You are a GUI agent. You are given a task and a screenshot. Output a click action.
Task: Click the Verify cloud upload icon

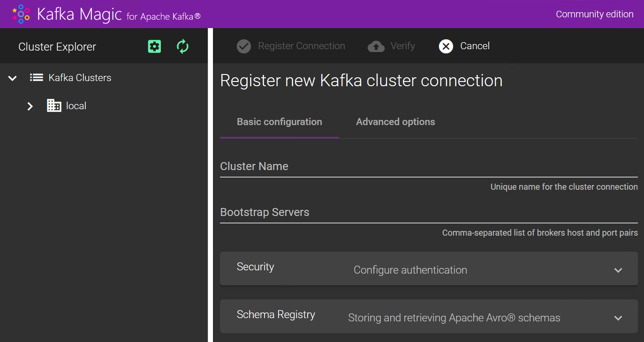pos(376,46)
